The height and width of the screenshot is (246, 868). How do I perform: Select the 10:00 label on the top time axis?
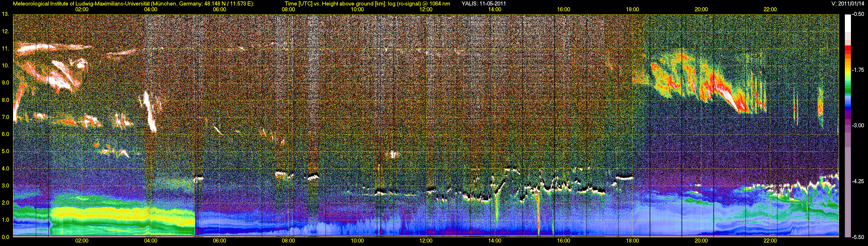click(357, 10)
